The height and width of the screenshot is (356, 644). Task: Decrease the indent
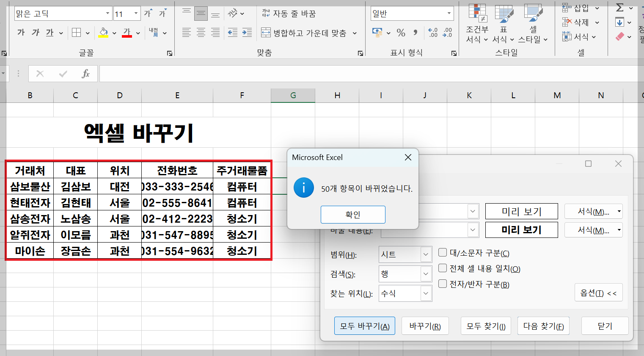coord(233,33)
